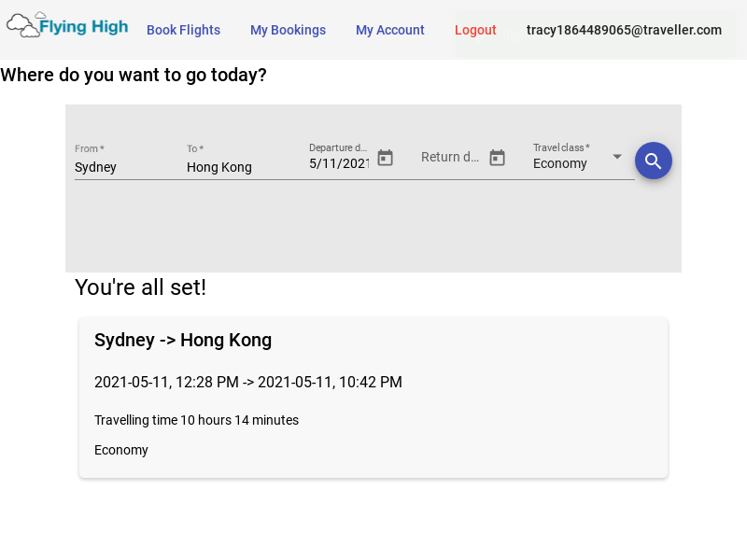This screenshot has height=560, width=747.
Task: Open My Account page
Action: point(389,30)
